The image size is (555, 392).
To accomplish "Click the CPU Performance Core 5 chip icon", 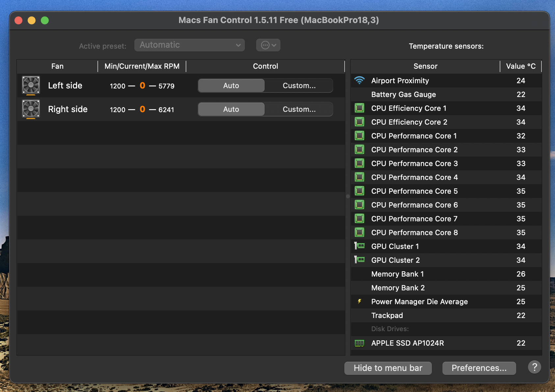I will 359,191.
